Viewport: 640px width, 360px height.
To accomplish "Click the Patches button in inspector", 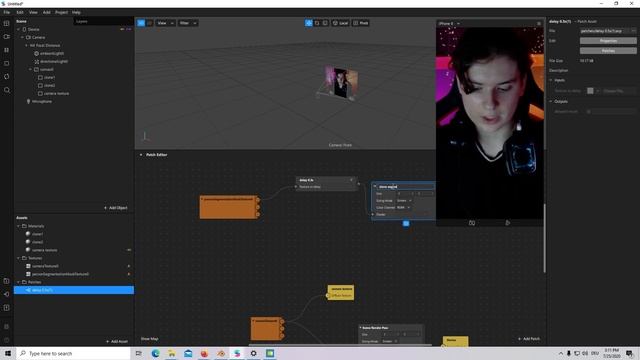I will 608,51.
